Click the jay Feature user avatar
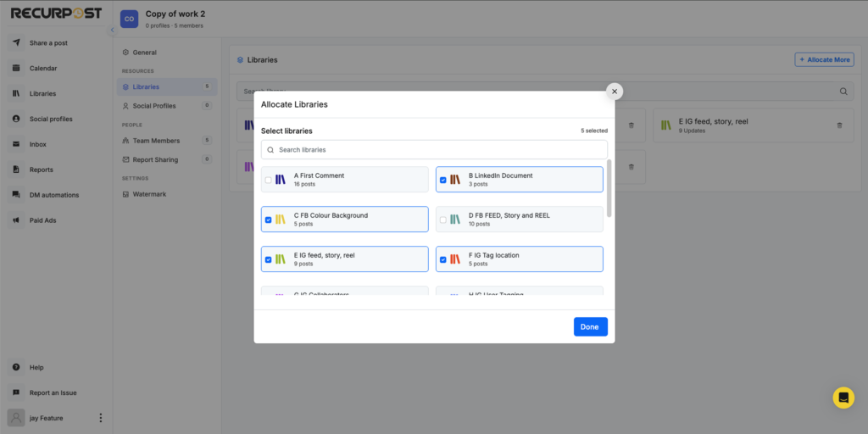 tap(16, 418)
